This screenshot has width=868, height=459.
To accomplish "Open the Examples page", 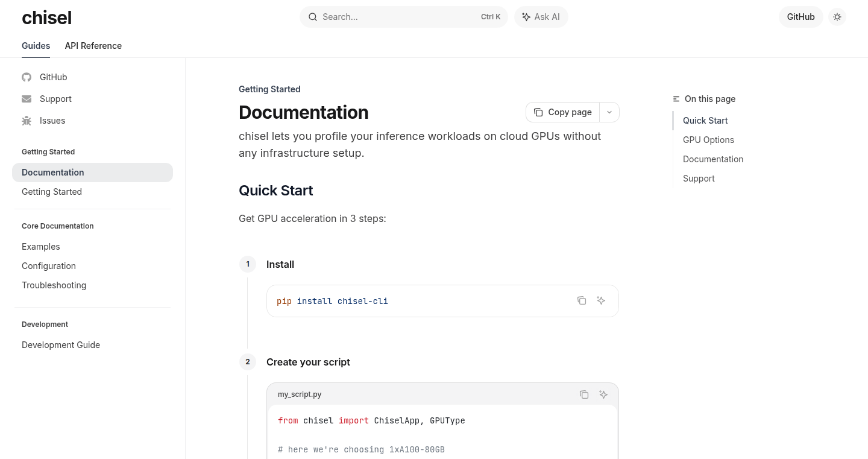I will coord(92,247).
